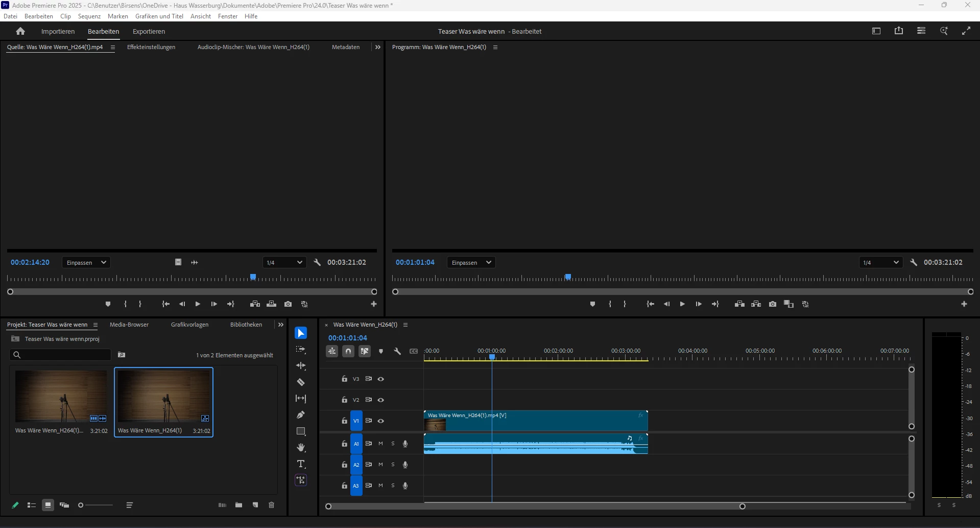Image resolution: width=980 pixels, height=528 pixels.
Task: Create new bin in Project panel
Action: [x=238, y=505]
